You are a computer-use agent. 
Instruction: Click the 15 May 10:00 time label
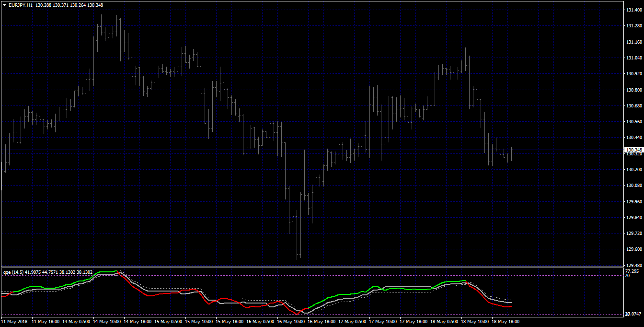[199, 322]
